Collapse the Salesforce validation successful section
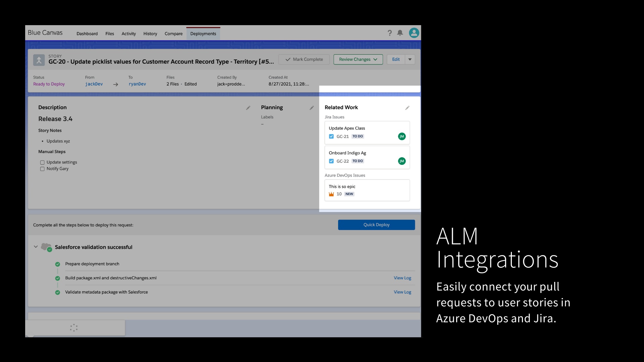The image size is (644, 362). click(36, 247)
